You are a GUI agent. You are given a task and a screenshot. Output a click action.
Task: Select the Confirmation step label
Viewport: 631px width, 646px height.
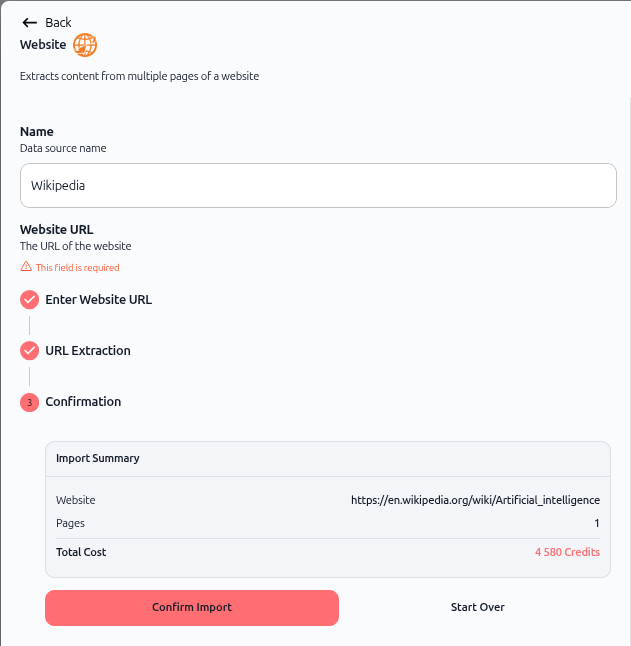83,402
